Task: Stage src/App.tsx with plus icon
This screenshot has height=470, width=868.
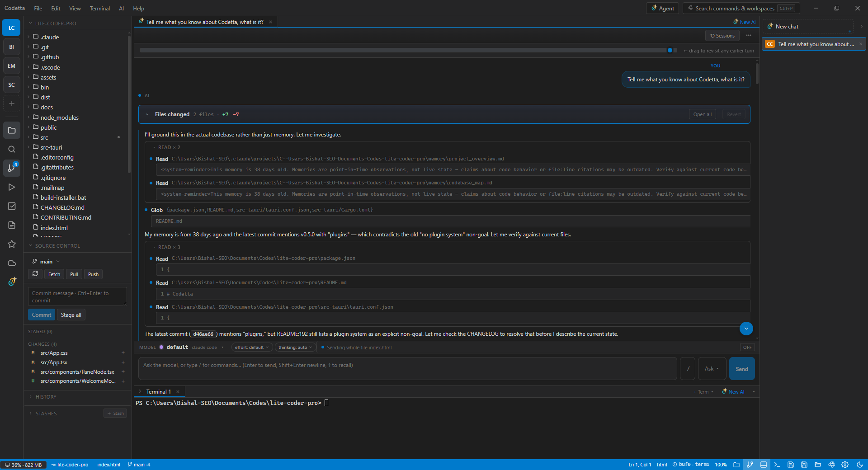Action: click(x=123, y=362)
